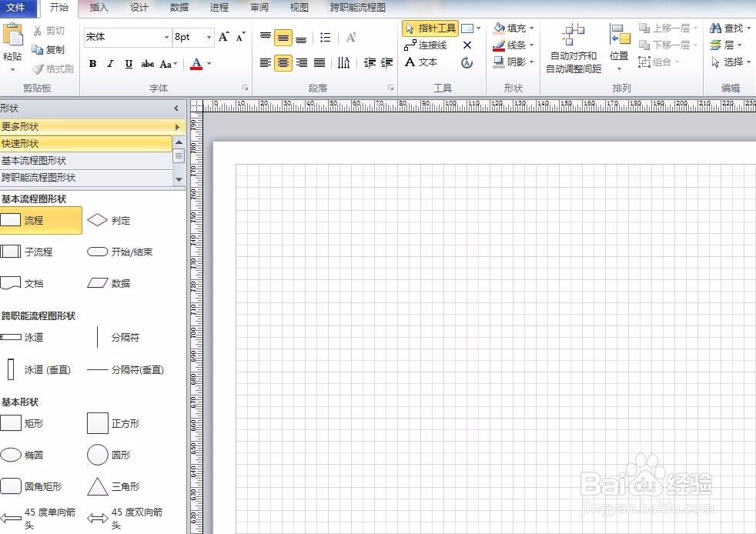Toggle center paragraph alignment

[283, 62]
